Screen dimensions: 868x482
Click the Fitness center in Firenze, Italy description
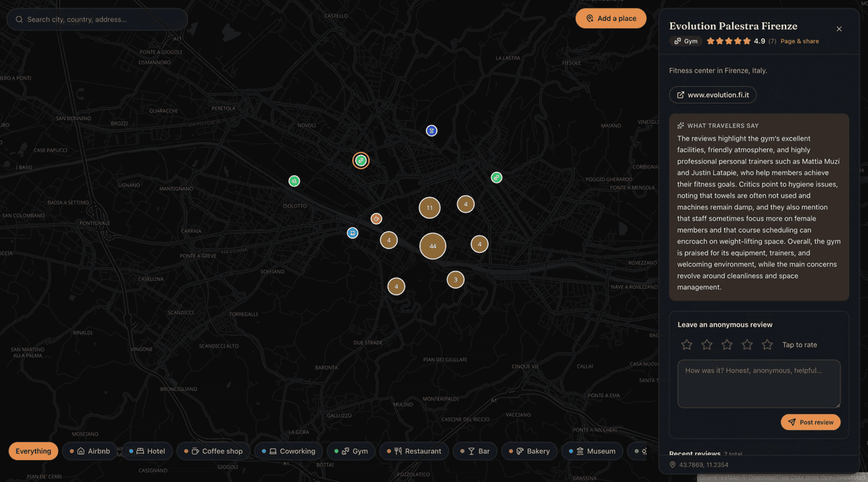[x=718, y=71]
